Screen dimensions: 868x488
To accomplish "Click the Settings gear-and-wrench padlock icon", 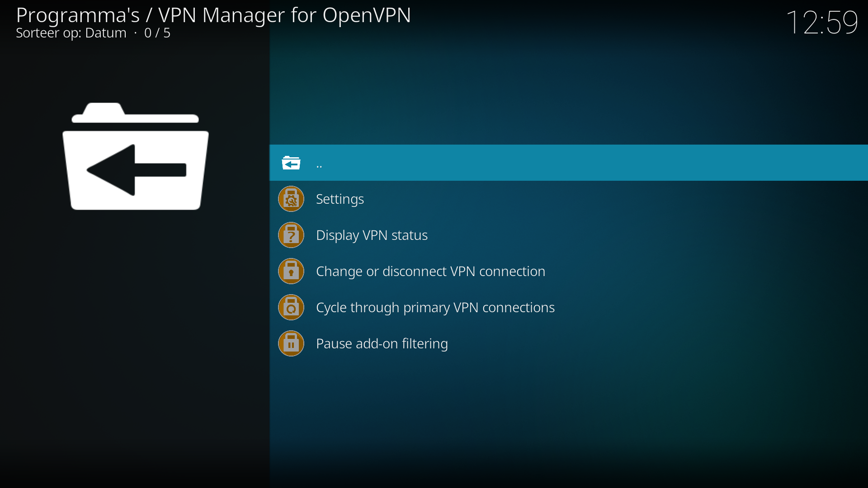I will click(291, 199).
